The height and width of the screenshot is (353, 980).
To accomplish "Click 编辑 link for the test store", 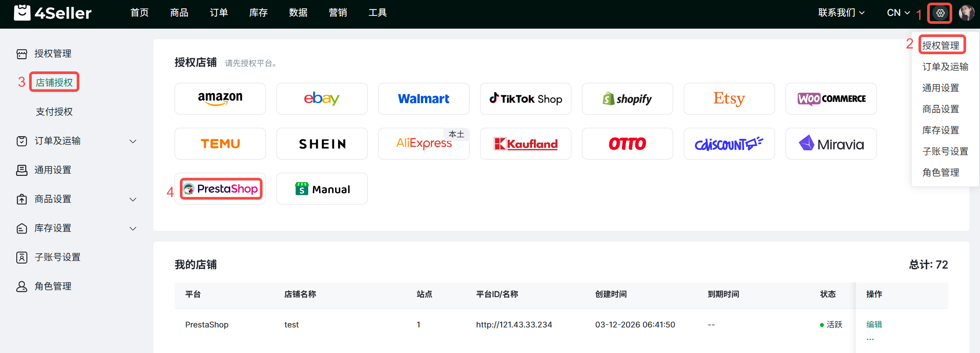I will point(874,324).
